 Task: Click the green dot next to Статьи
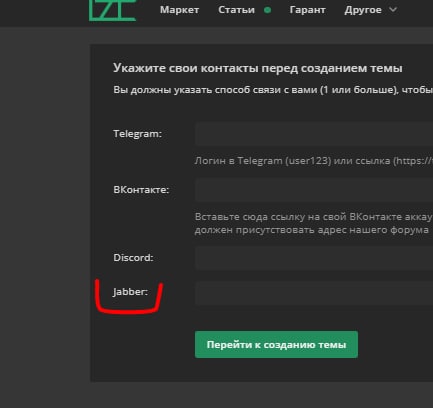(267, 10)
